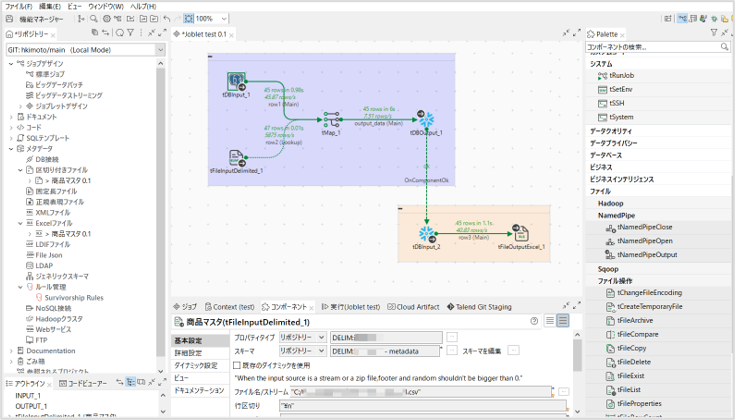735x420 pixels.
Task: Select tNamedPipeOutput in the Palette
Action: 642,255
